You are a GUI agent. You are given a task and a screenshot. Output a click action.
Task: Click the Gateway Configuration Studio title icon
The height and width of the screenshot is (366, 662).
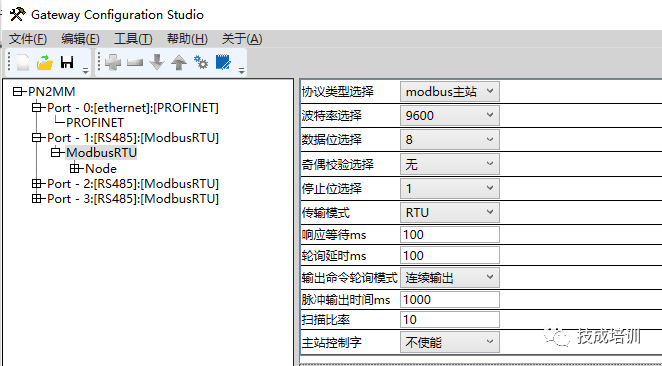[x=18, y=14]
